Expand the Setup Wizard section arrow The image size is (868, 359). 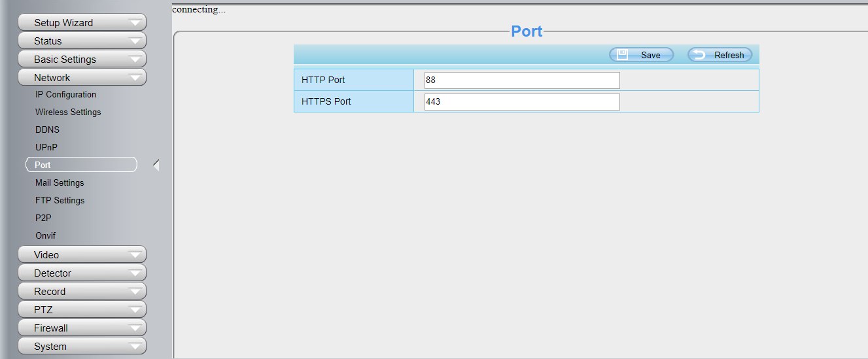(x=135, y=23)
